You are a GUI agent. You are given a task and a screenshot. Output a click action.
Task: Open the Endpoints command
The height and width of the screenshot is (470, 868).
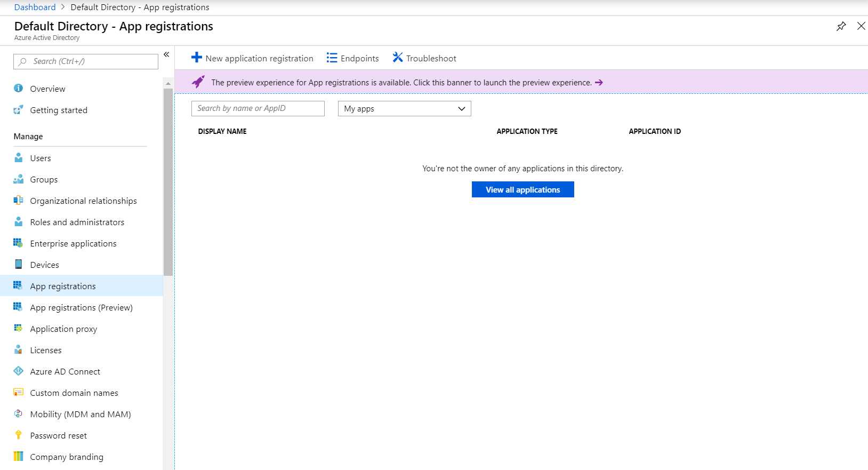(x=353, y=58)
